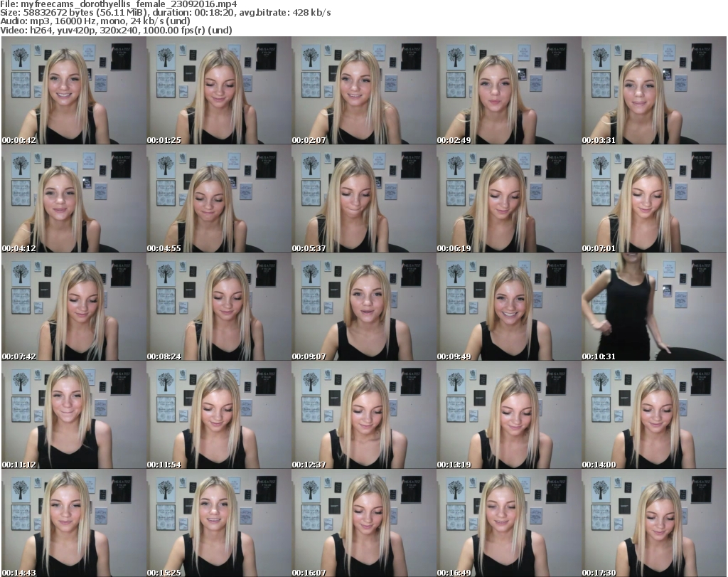Click the thumbnail at 00:05:37

(x=363, y=199)
